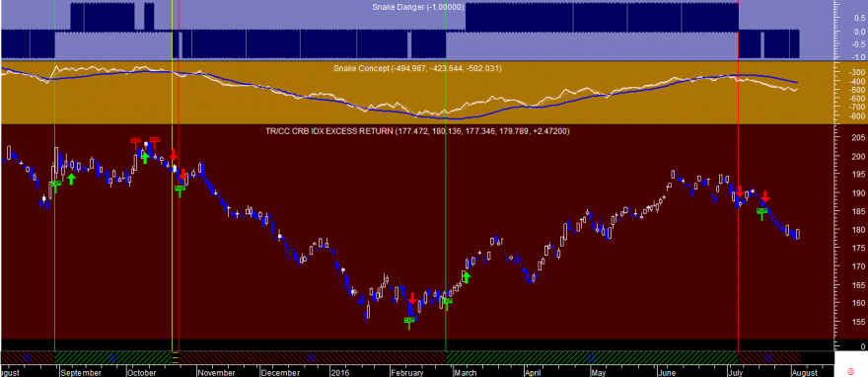
Task: Click the yellow marker in the October ribbon
Action: [x=176, y=357]
